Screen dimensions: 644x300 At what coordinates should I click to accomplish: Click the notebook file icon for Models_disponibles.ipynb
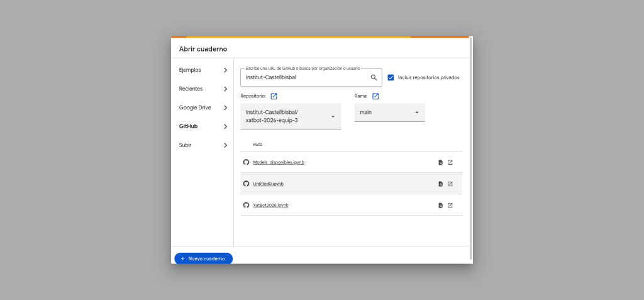440,162
